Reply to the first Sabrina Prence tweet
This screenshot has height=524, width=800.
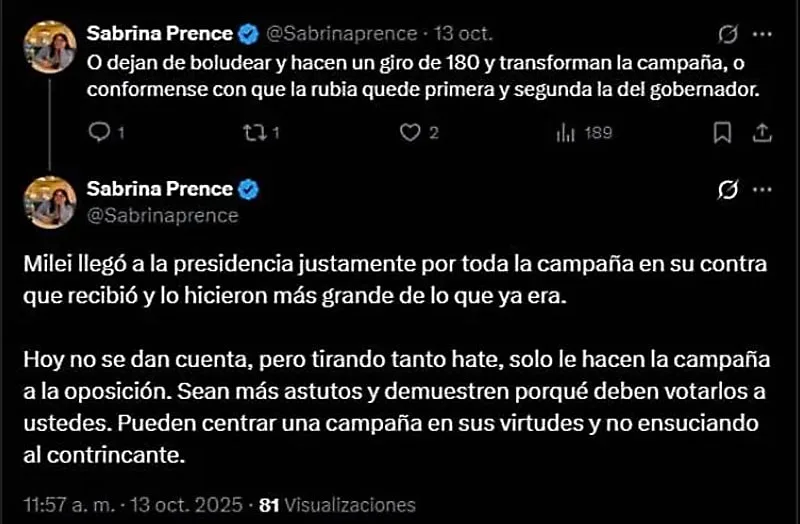point(98,132)
